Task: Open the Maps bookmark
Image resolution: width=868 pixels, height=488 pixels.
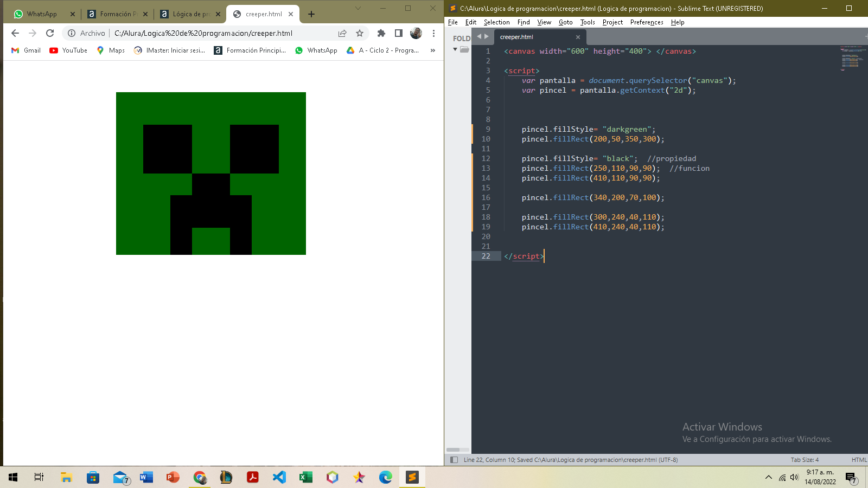Action: 111,50
